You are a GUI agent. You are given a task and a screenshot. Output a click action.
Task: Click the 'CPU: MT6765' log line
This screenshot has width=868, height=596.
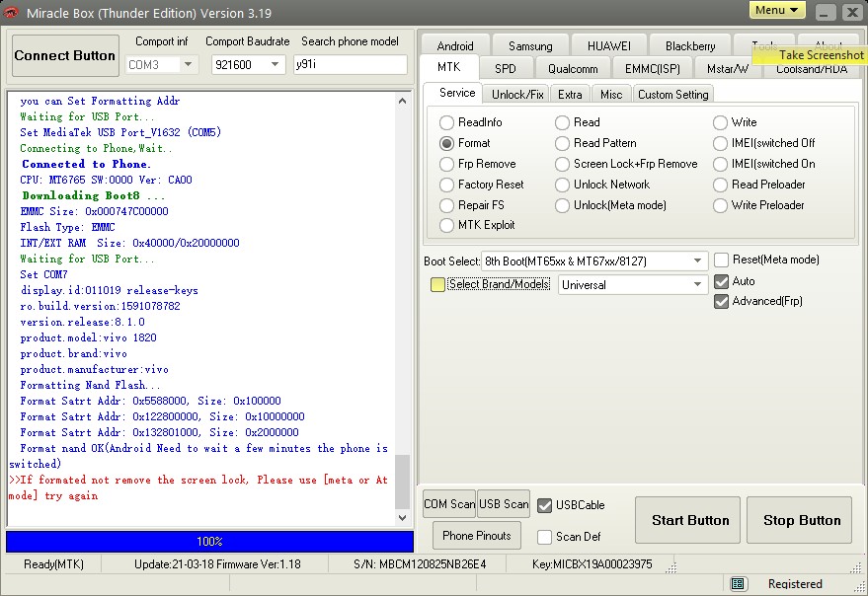click(107, 180)
